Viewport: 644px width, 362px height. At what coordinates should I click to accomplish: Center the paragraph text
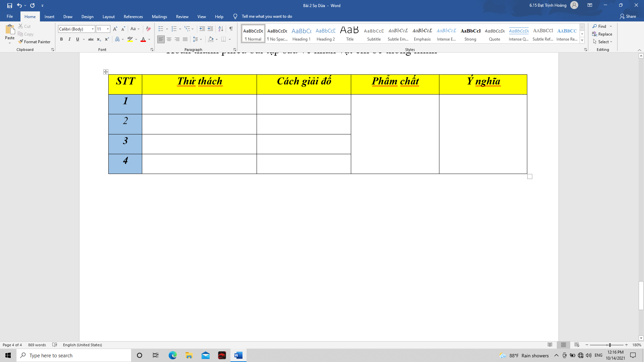coord(169,39)
